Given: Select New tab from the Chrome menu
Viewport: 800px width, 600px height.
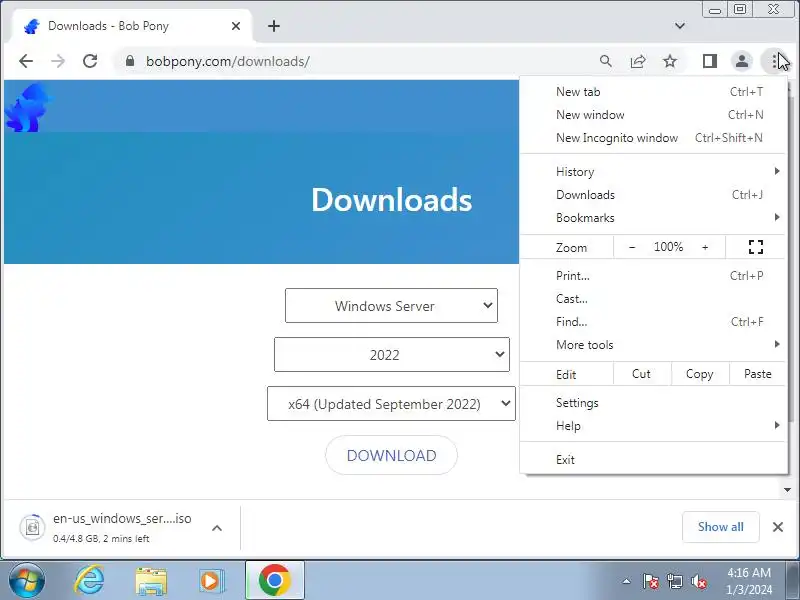Looking at the screenshot, I should click(653, 92).
